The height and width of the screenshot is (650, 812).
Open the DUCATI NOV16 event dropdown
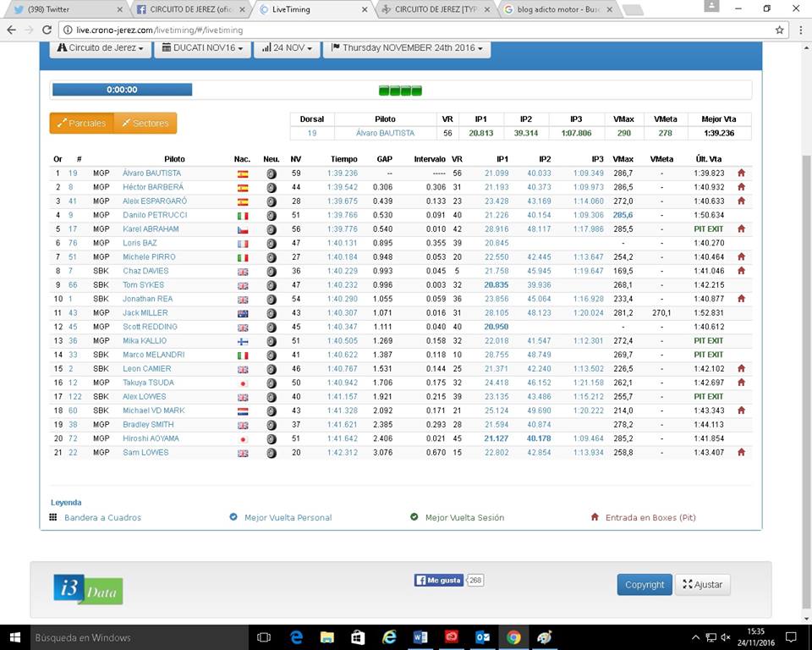click(x=202, y=48)
